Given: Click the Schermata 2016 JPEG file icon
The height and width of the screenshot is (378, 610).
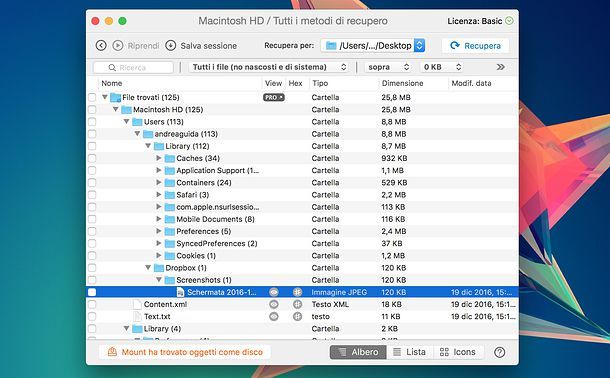Looking at the screenshot, I should (x=181, y=292).
